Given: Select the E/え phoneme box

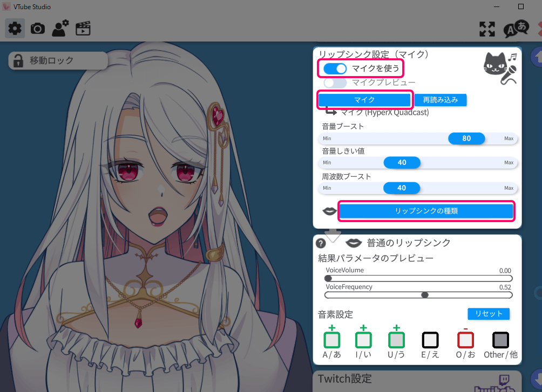Looking at the screenshot, I should coord(430,340).
